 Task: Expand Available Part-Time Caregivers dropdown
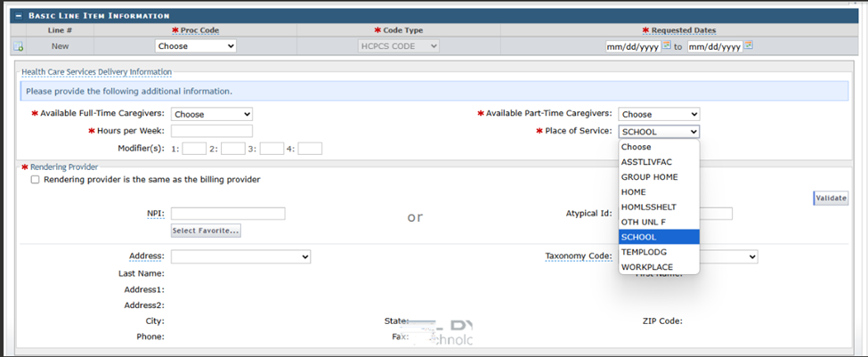659,114
